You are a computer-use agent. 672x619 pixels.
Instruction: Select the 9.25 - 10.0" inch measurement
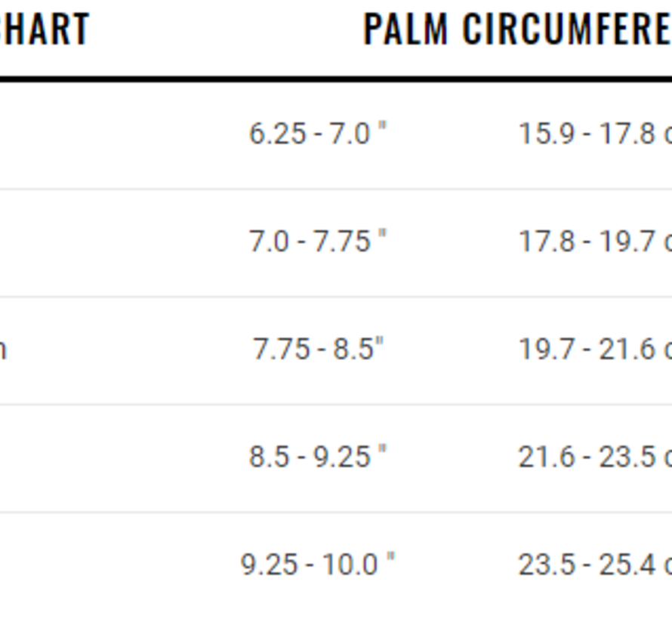click(x=318, y=564)
